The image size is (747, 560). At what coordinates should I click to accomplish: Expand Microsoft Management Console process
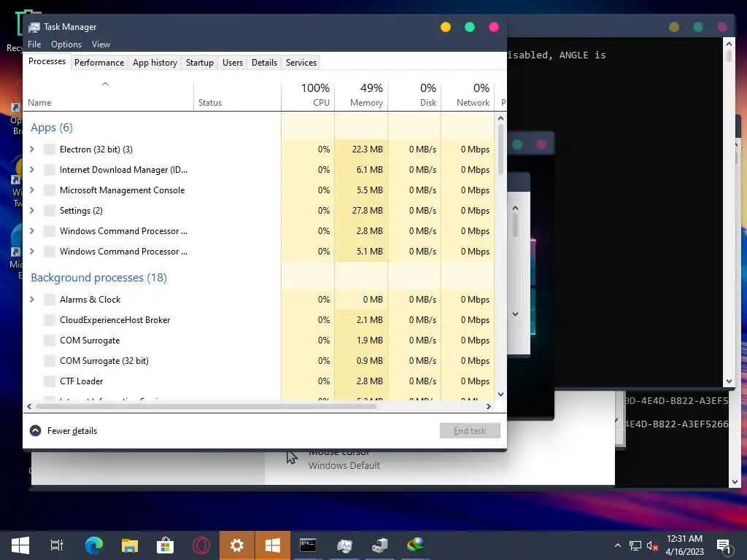[x=32, y=190]
